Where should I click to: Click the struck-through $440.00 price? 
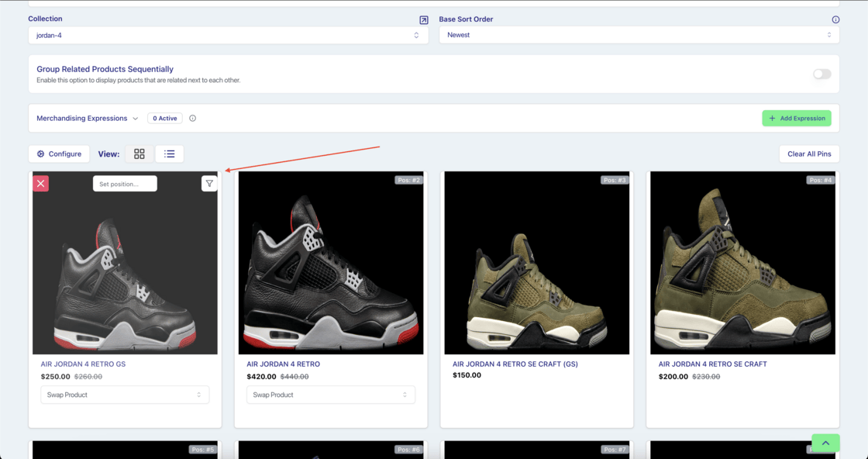click(x=294, y=377)
